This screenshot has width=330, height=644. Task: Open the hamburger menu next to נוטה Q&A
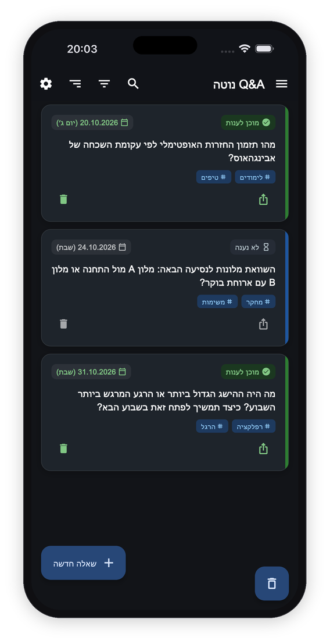282,84
